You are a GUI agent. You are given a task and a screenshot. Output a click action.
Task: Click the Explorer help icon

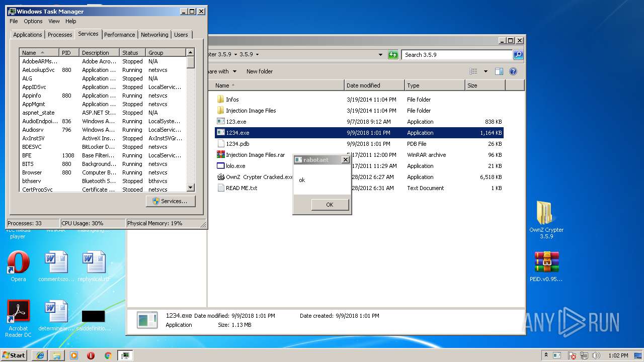coord(513,71)
